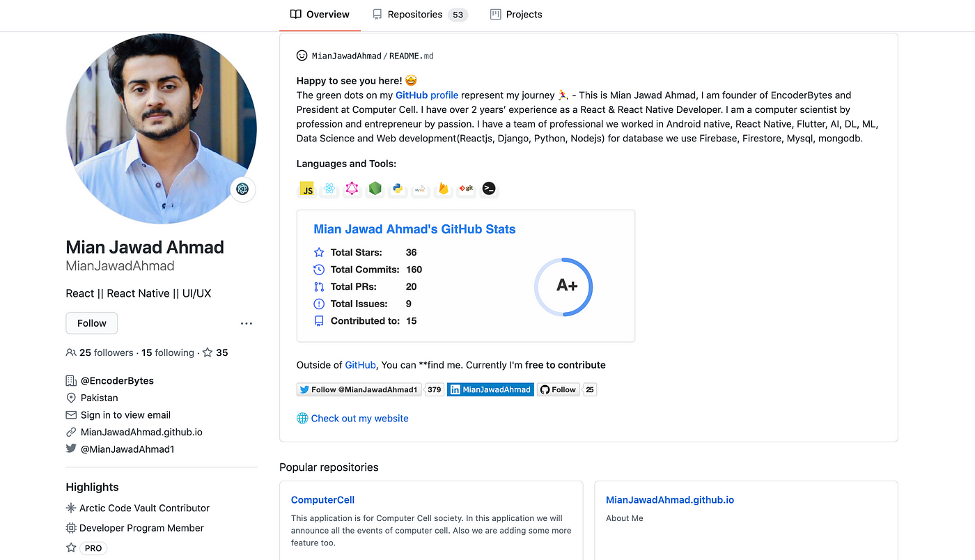Open the GitHub link in Outside of sentence
Screen dimensions: 975x560
(x=361, y=365)
